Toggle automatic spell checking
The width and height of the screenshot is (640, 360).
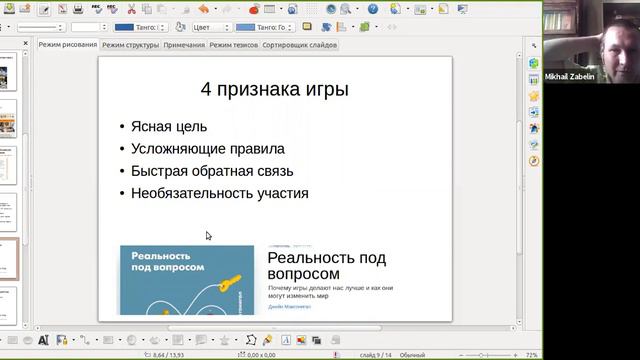[112, 9]
